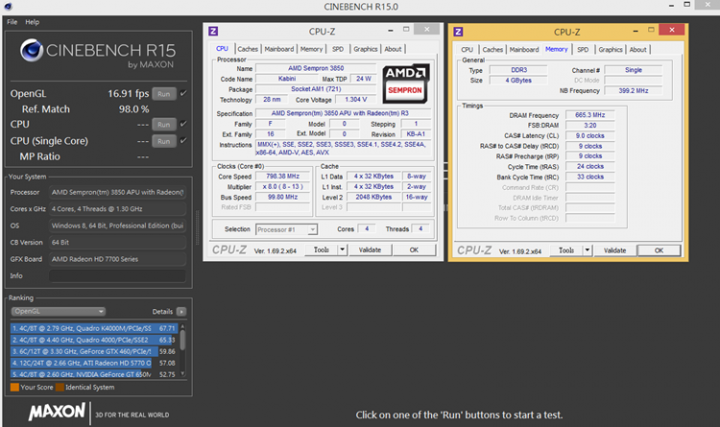Expand Tools dropdown arrow in left CPU-Z
Viewport: 720px width, 427px height.
[x=342, y=249]
